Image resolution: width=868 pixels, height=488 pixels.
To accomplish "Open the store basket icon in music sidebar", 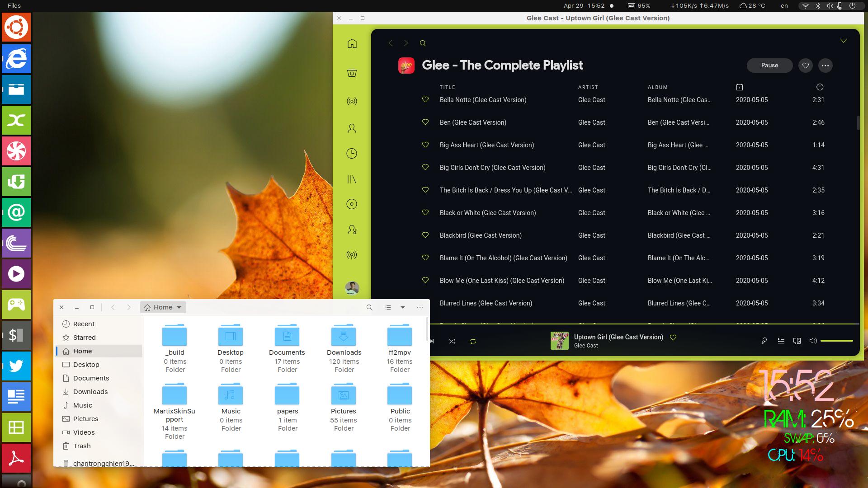I will point(352,73).
